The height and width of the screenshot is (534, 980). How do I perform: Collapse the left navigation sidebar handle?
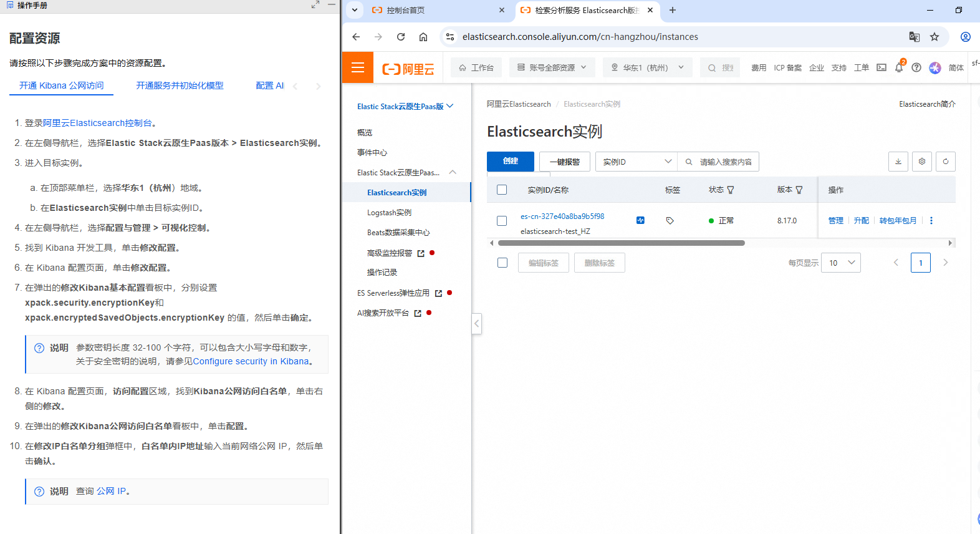pos(476,323)
